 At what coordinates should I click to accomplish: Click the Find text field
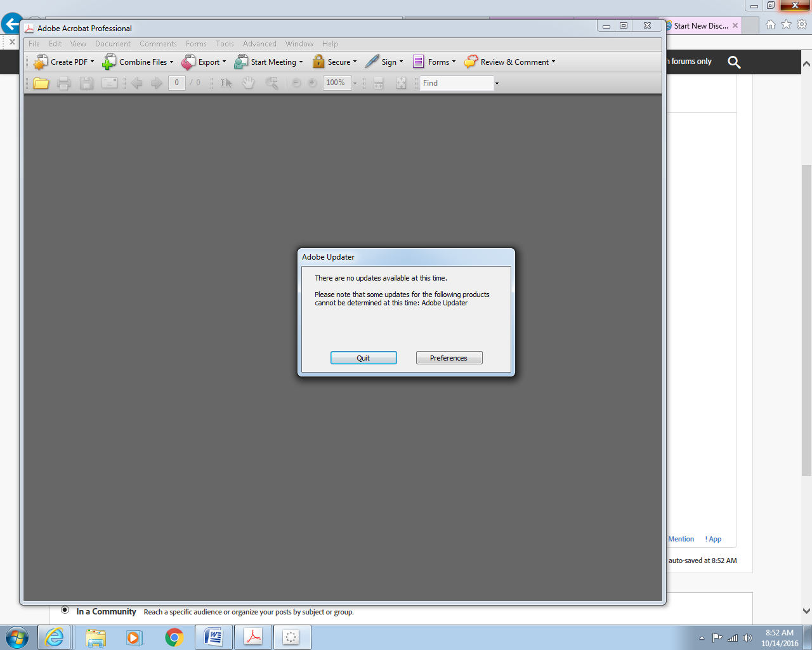(x=457, y=83)
